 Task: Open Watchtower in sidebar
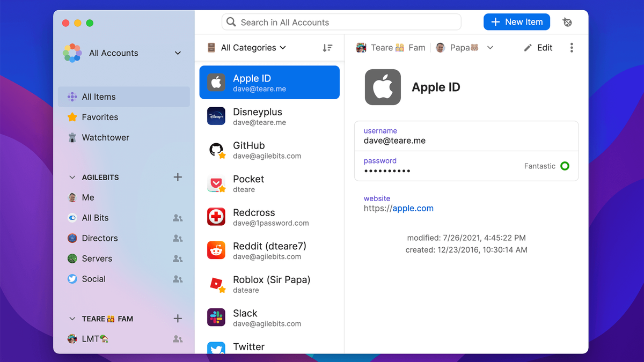tap(123, 137)
